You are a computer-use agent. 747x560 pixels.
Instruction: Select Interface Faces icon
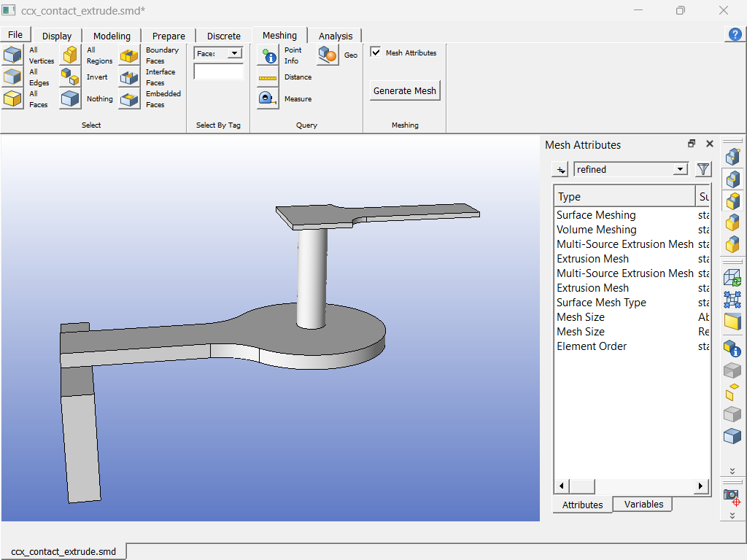point(129,77)
